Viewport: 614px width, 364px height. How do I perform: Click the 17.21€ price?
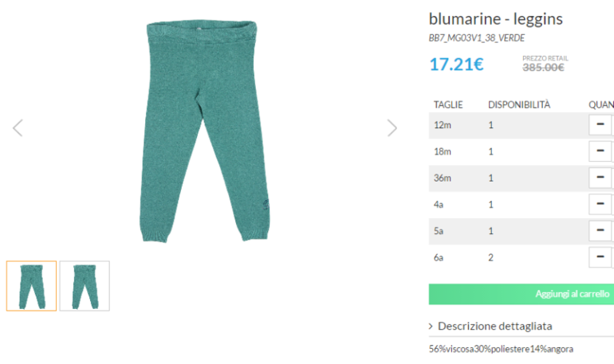tap(456, 65)
